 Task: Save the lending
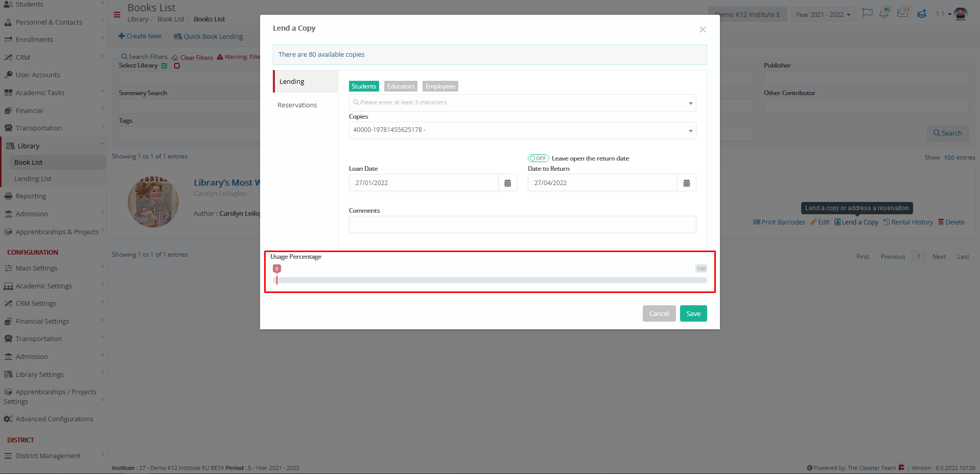pos(693,313)
